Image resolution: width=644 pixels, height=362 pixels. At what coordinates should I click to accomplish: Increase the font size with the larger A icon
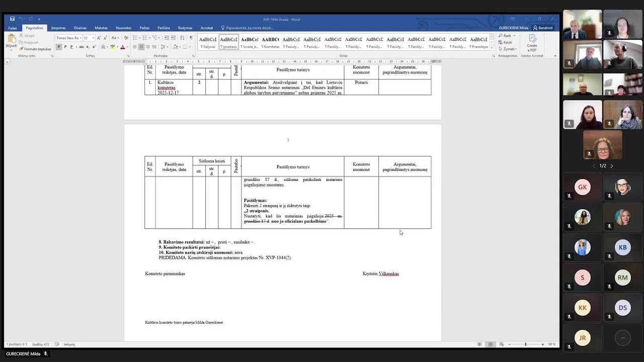[99, 38]
